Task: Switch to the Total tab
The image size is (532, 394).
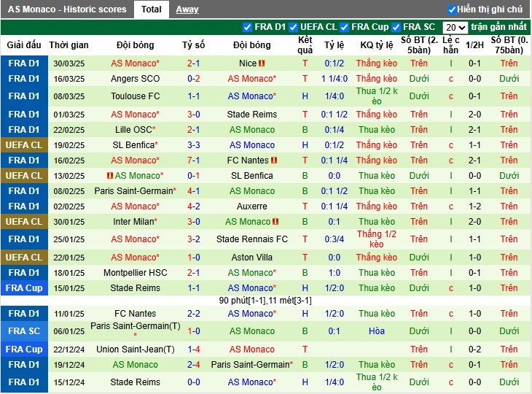Action: click(152, 9)
